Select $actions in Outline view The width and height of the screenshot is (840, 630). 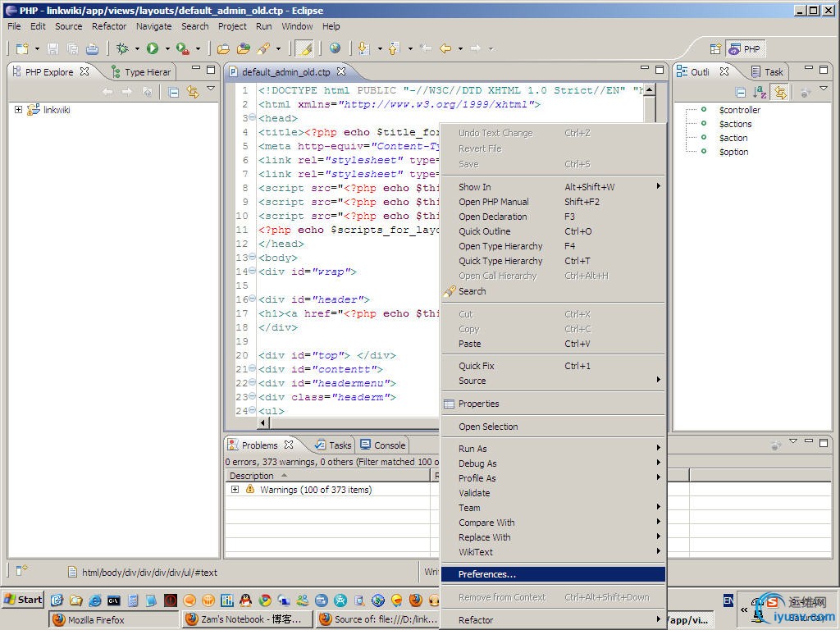point(735,124)
